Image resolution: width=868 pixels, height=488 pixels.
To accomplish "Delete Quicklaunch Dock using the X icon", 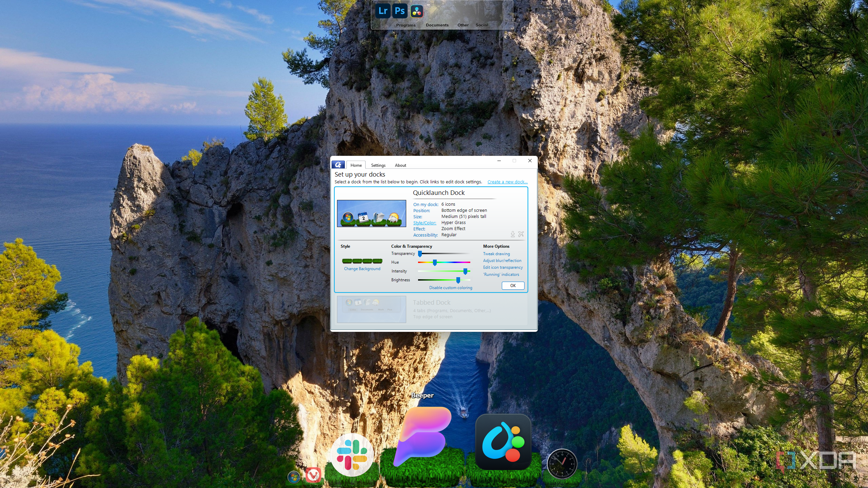I will point(521,234).
